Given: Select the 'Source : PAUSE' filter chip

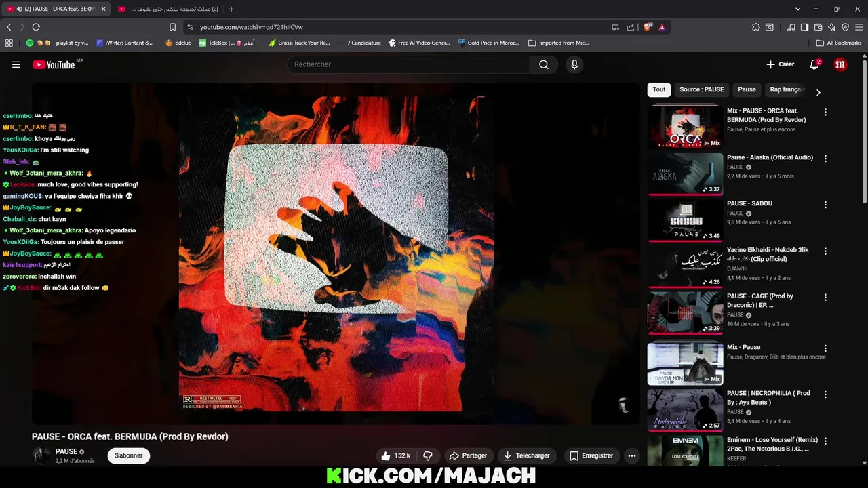Looking at the screenshot, I should pyautogui.click(x=702, y=89).
